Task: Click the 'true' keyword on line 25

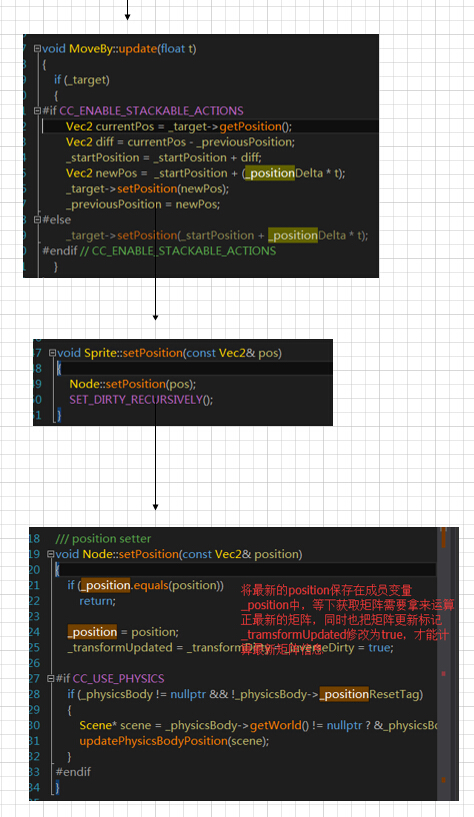Action: 379,648
